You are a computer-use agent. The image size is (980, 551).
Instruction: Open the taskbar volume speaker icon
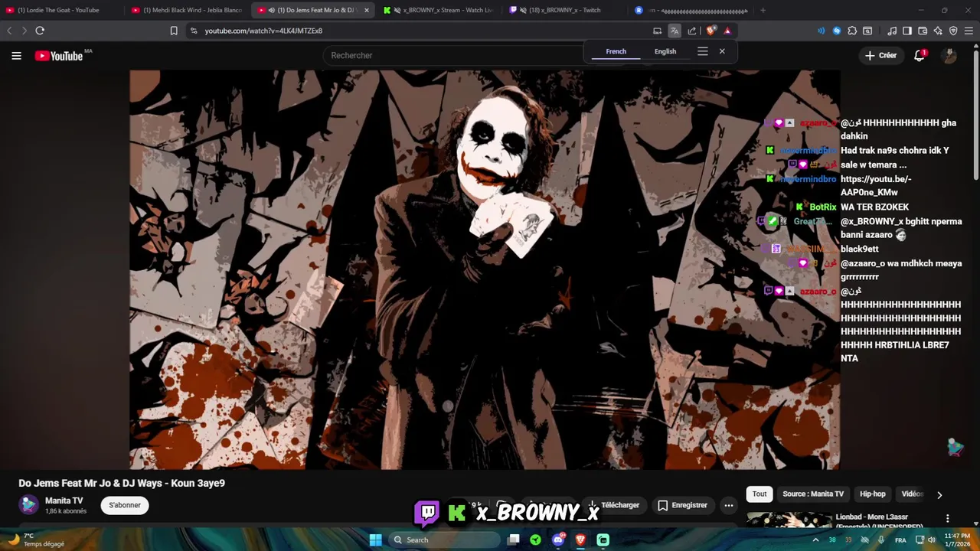(932, 540)
